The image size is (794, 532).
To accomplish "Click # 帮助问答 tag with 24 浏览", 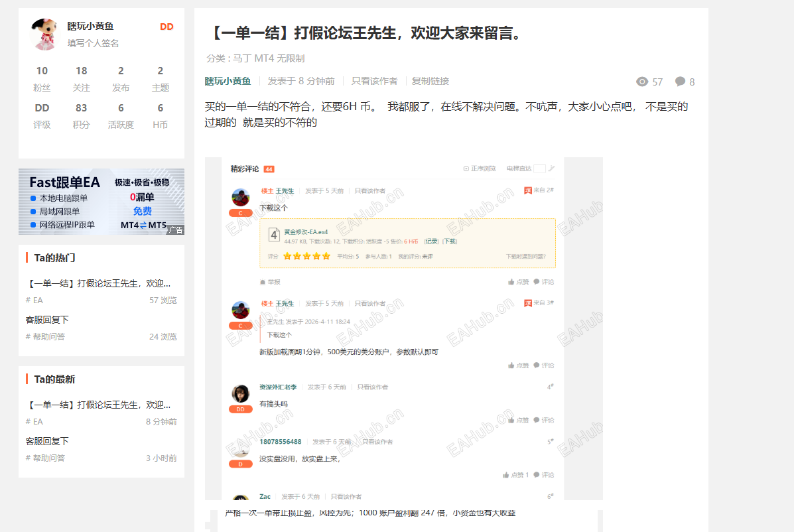I will (45, 336).
